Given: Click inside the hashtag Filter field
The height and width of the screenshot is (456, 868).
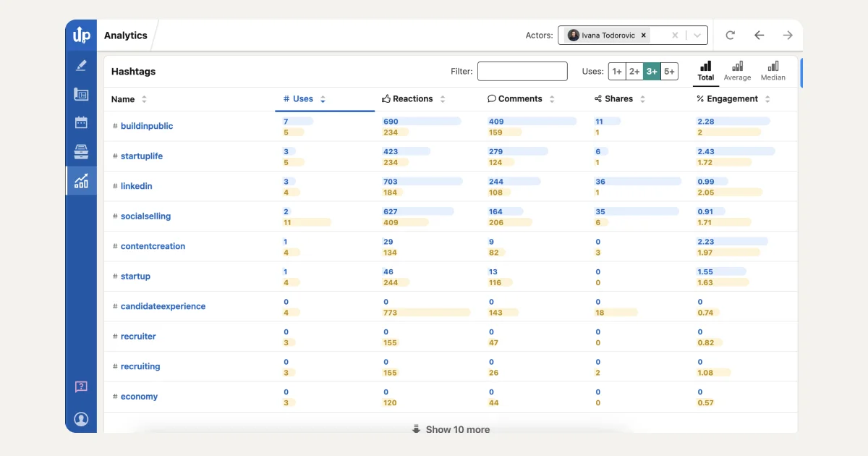Looking at the screenshot, I should (x=522, y=71).
